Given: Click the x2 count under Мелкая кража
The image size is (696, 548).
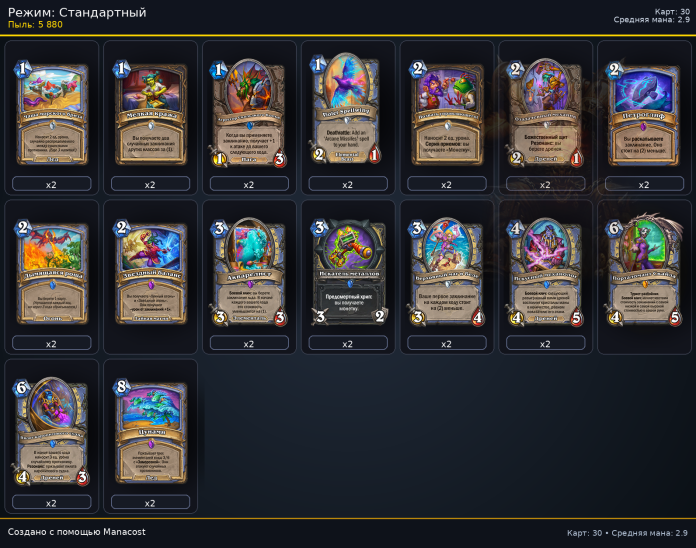Looking at the screenshot, I should (x=150, y=184).
